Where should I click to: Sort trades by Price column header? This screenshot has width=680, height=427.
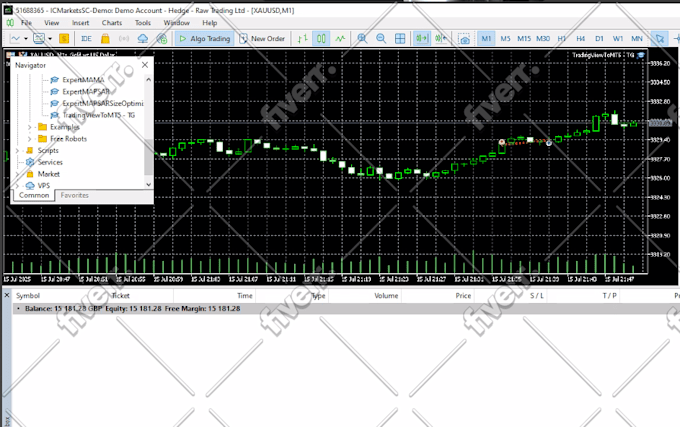click(463, 296)
